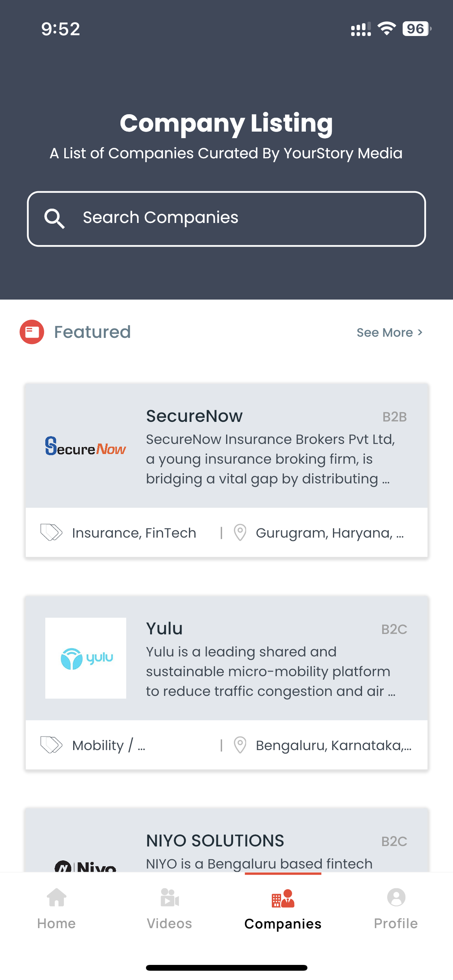Open the Yulu company title
The height and width of the screenshot is (980, 453).
(x=164, y=629)
